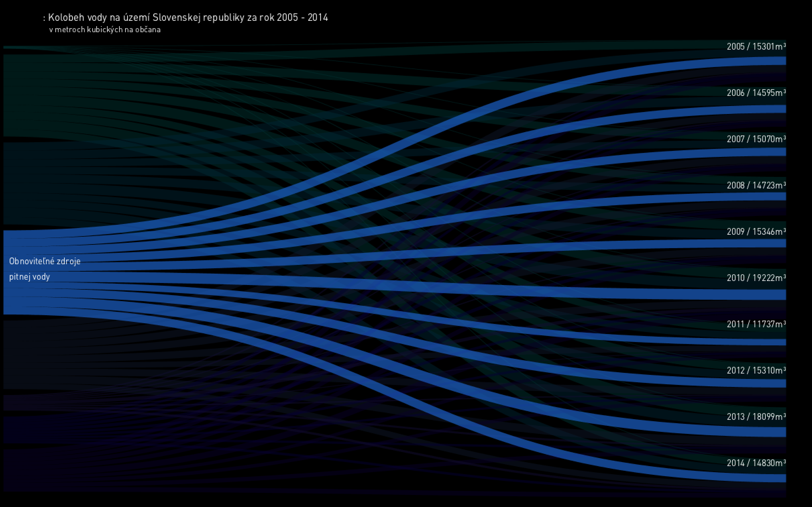
Task: Click the pitnej vody text label
Action: [30, 277]
